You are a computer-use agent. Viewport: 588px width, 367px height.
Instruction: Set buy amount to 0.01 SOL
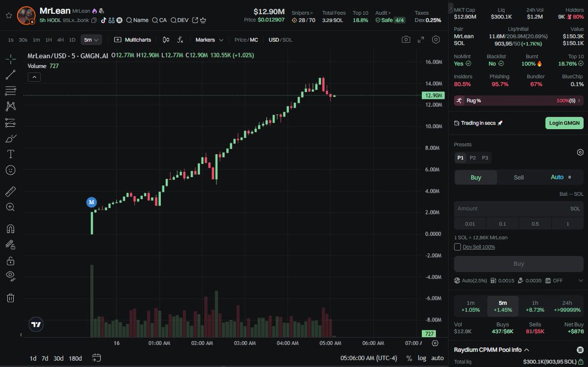pos(470,224)
